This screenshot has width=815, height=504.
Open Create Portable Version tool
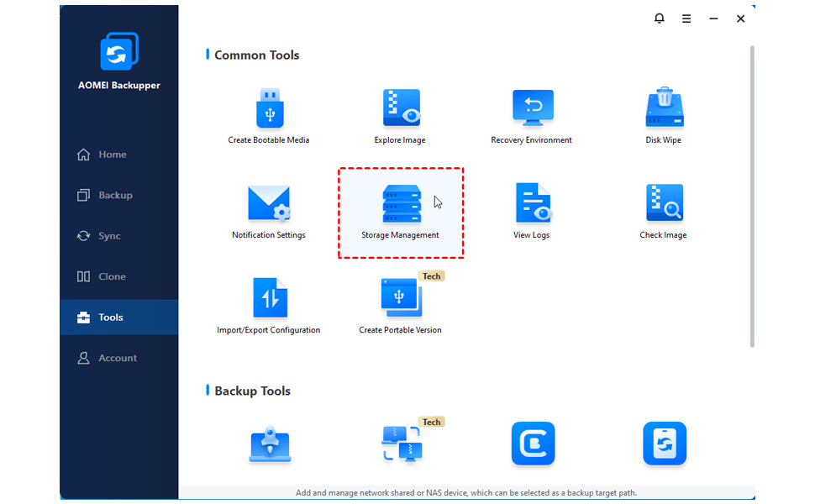tap(400, 306)
